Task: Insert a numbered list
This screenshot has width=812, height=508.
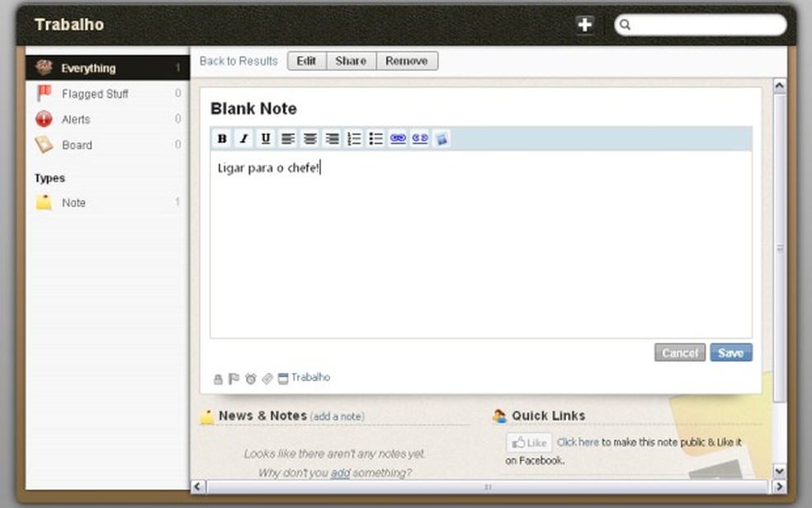Action: click(x=354, y=139)
